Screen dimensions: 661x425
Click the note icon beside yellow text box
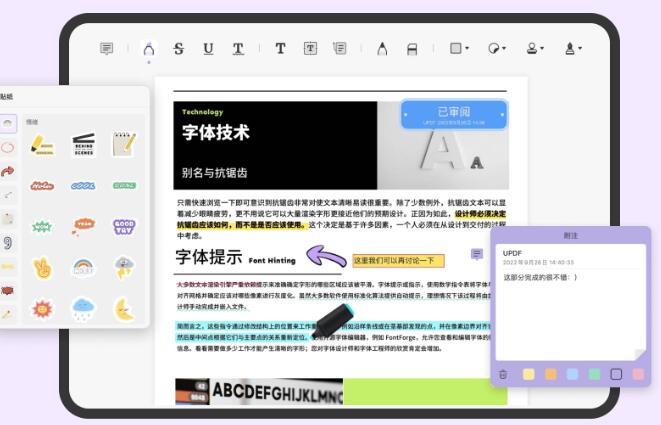coord(477,254)
